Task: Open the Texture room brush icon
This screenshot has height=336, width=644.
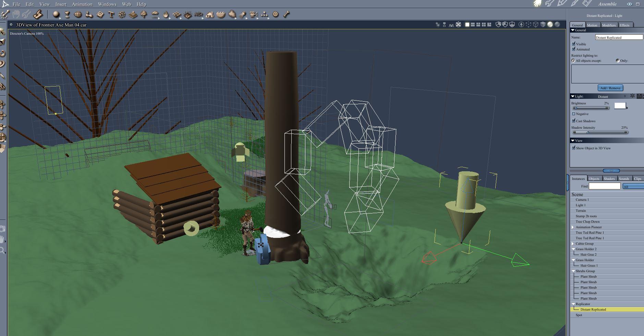Action: 574,4
